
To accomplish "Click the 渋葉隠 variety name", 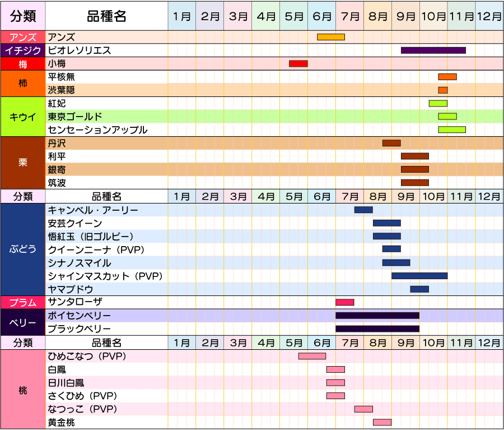I will click(x=61, y=90).
